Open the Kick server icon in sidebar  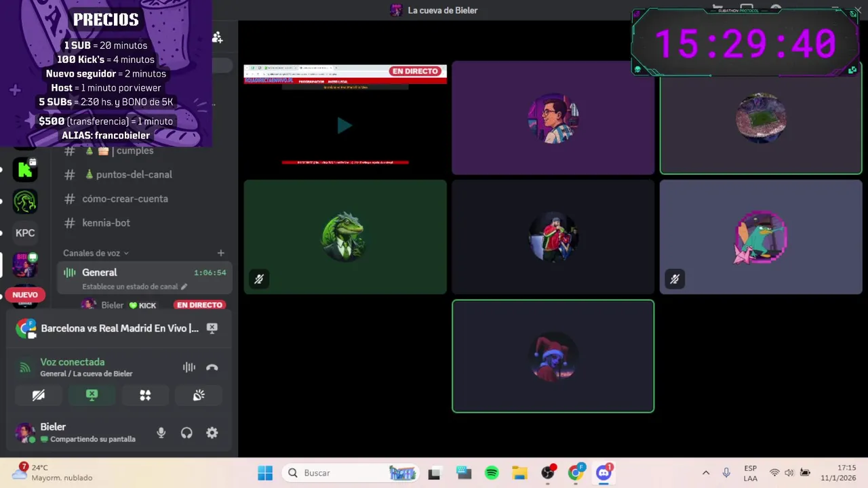pyautogui.click(x=25, y=169)
